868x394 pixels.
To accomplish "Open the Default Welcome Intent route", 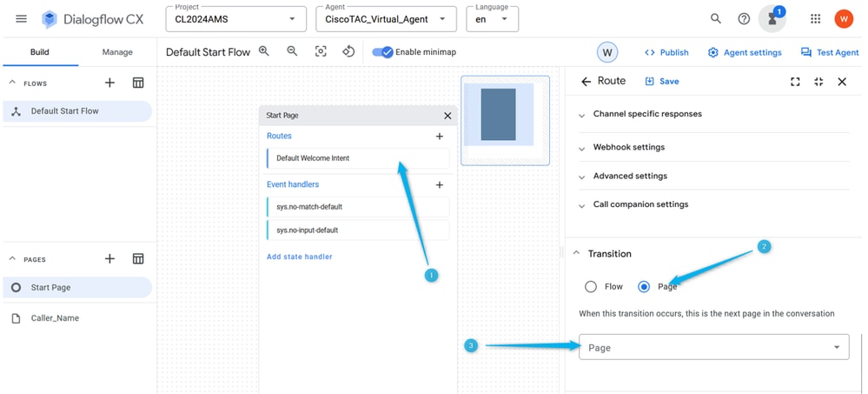I will 358,158.
